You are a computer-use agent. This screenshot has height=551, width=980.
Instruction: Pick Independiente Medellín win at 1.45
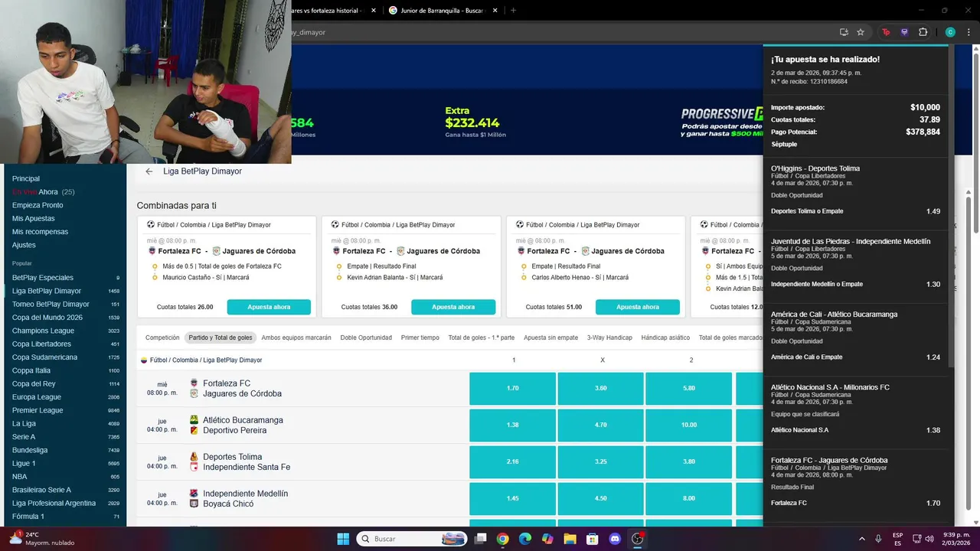pyautogui.click(x=512, y=498)
